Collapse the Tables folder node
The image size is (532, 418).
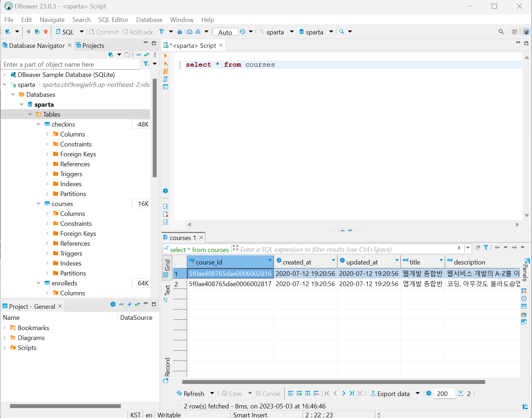tap(30, 114)
